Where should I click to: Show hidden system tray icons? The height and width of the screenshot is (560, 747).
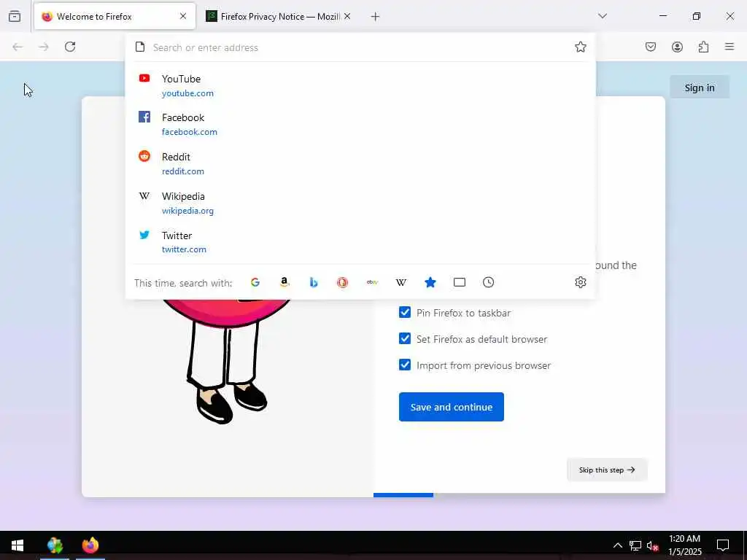coord(617,545)
